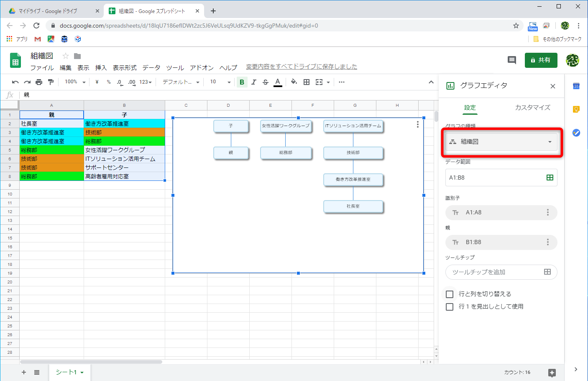Image resolution: width=588 pixels, height=381 pixels.
Task: Switch to the カスタマイズ tab
Action: coord(532,108)
